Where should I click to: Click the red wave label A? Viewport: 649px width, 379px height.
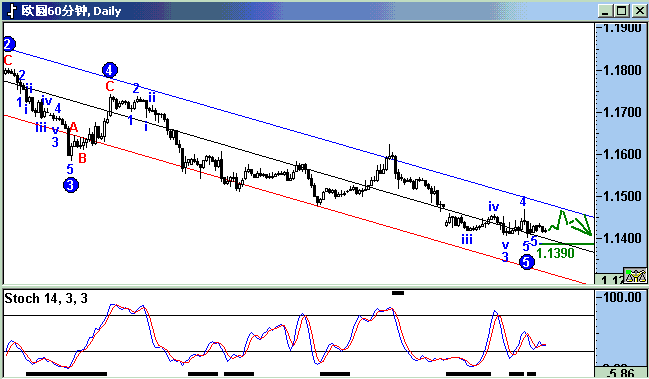[x=74, y=127]
